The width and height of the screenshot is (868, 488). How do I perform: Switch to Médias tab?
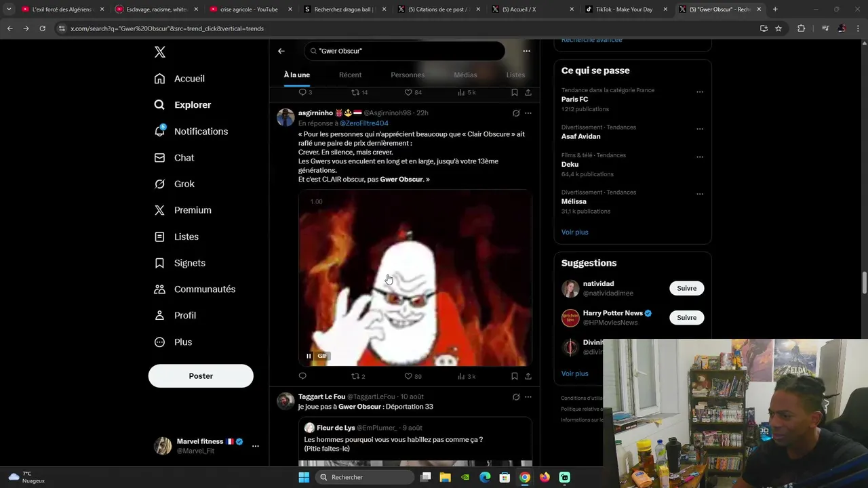click(465, 75)
